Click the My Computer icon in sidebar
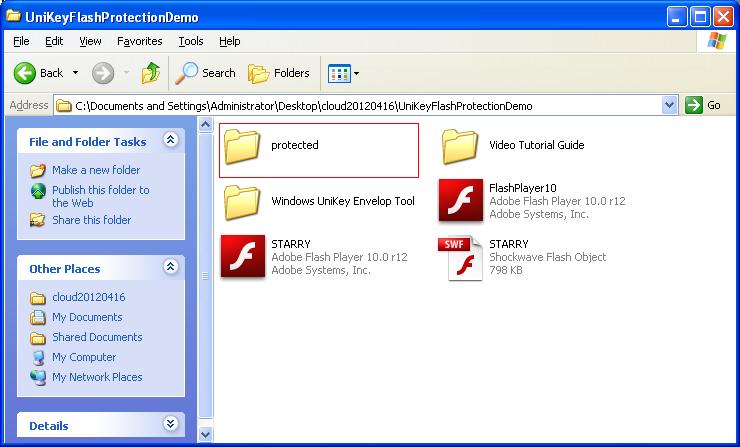The height and width of the screenshot is (447, 740). (x=38, y=357)
